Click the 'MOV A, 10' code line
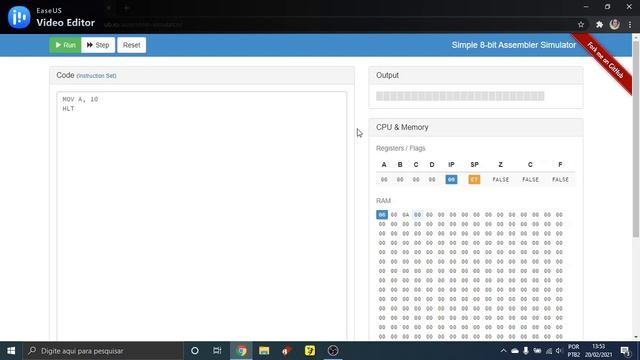640x360 pixels. tap(80, 99)
